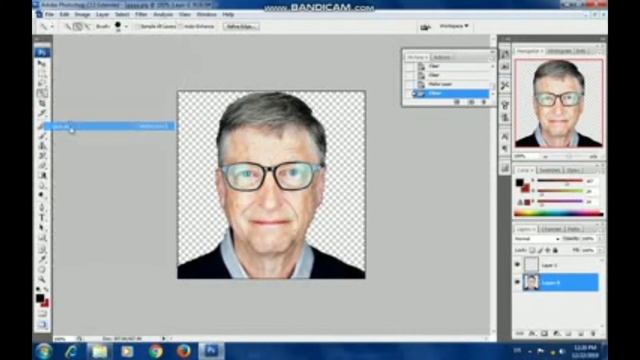Screen dimensions: 640x360
Task: Toggle lock all padlock in Layers panel
Action: (x=555, y=250)
